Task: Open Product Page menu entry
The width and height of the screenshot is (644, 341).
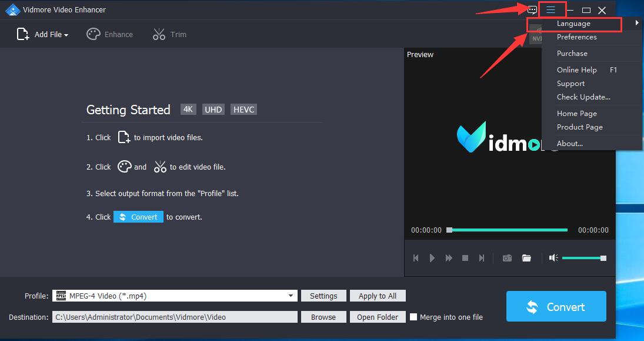Action: coord(579,127)
